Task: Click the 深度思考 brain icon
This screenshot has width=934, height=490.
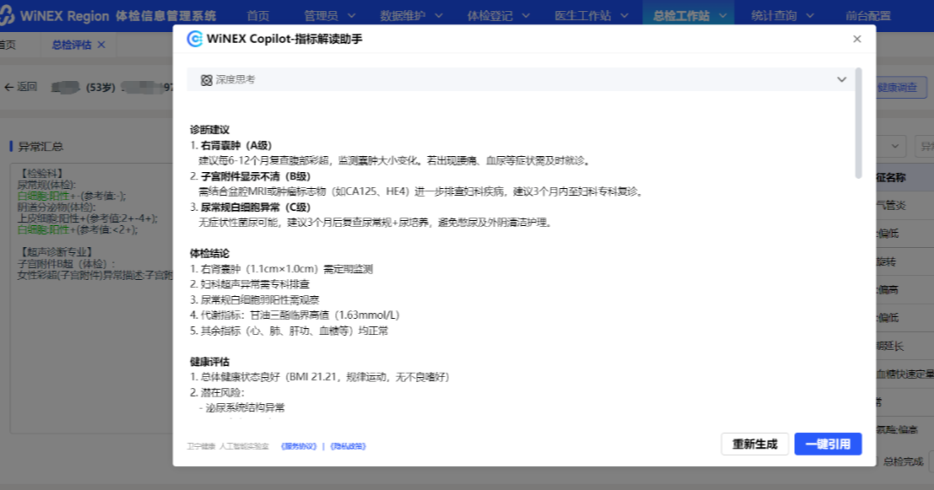Action: (206, 80)
